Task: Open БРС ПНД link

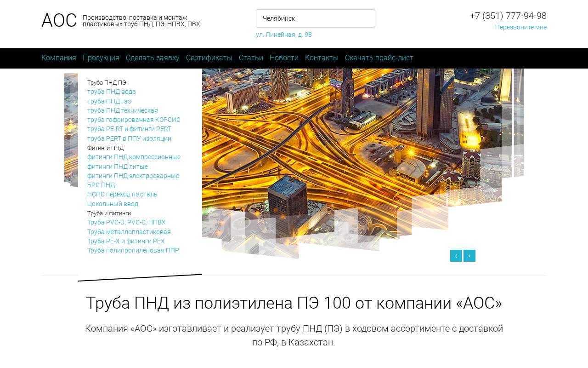Action: pyautogui.click(x=101, y=185)
